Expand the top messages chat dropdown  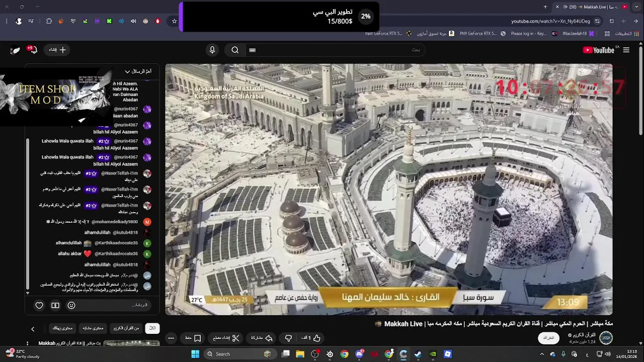coord(138,71)
